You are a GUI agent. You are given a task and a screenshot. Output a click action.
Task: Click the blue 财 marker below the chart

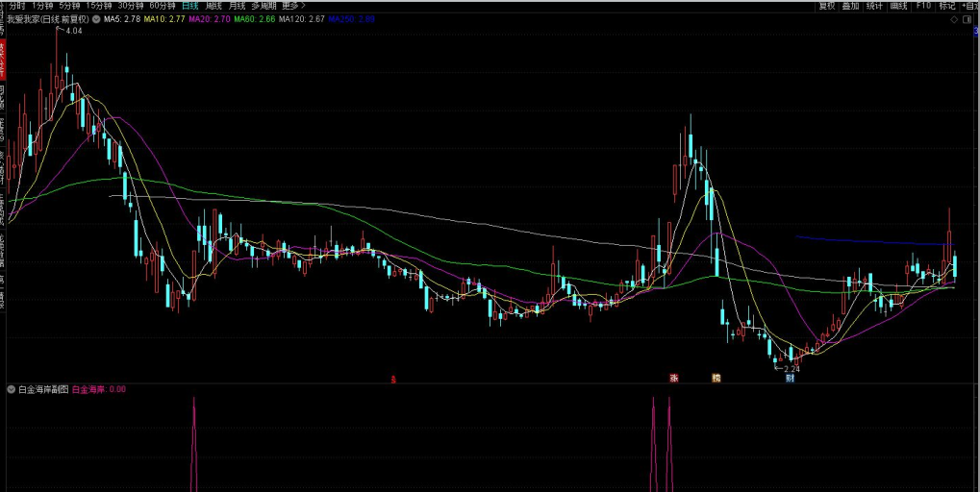pos(790,378)
